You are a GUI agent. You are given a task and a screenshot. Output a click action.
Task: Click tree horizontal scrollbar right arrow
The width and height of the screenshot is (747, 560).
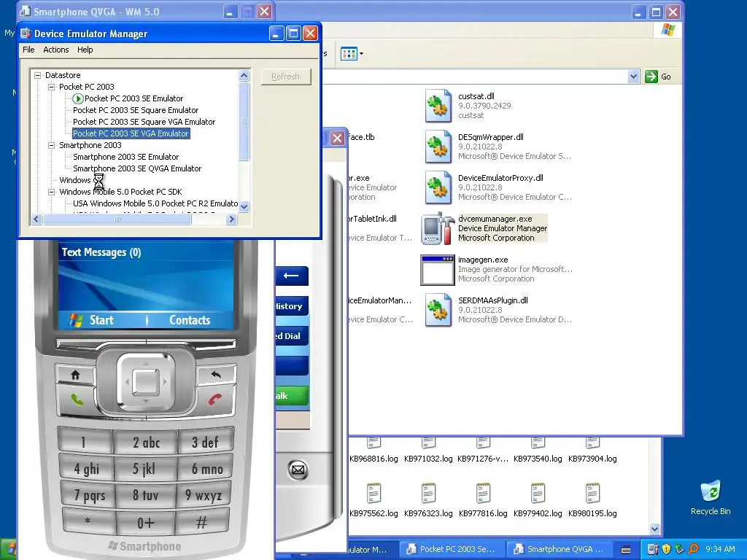tap(231, 219)
